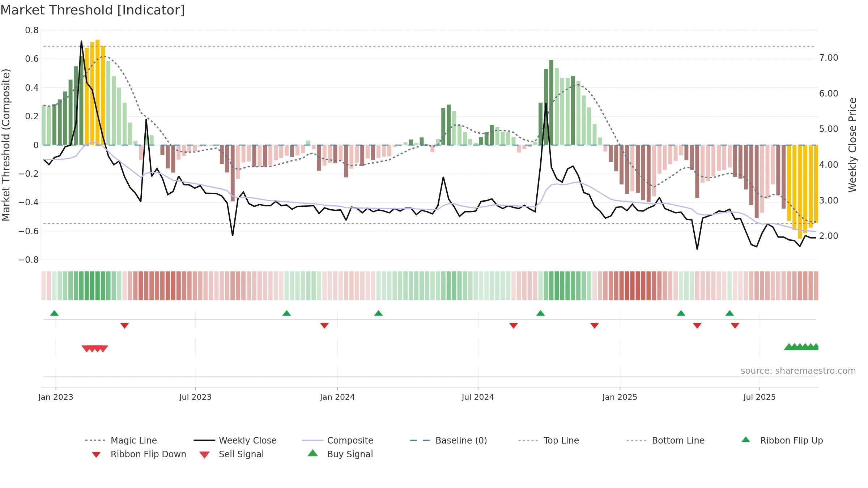Click the Jul 2025 x-axis label
The width and height of the screenshot is (868, 488).
coord(759,397)
